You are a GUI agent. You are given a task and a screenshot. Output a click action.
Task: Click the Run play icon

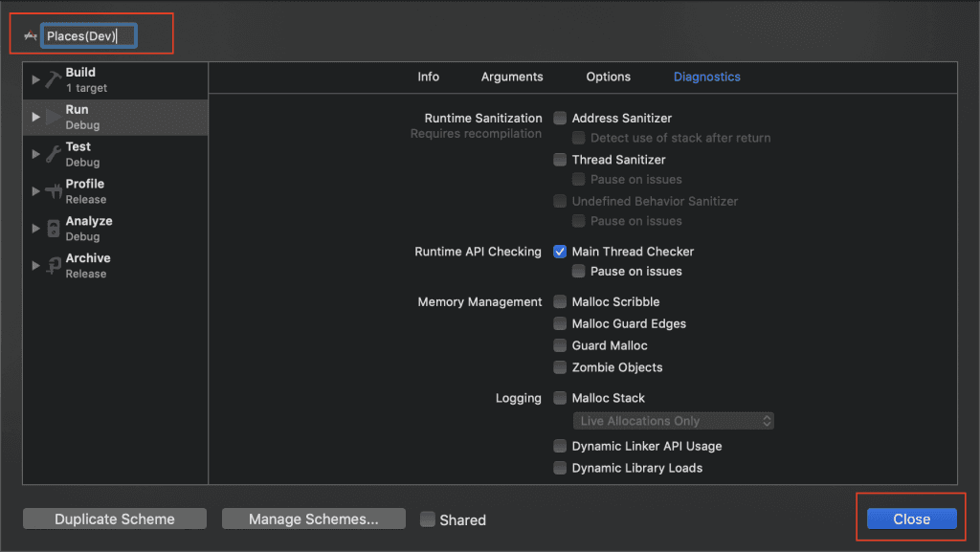point(54,117)
